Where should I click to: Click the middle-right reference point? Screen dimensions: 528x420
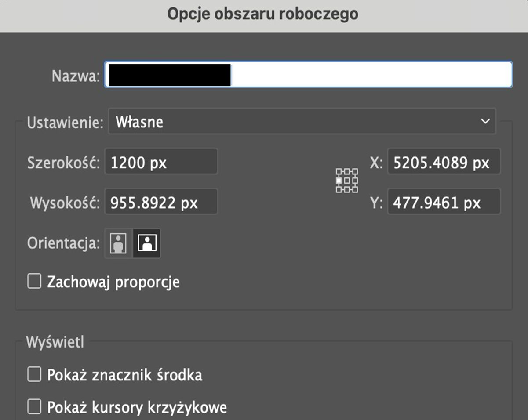[x=355, y=180]
